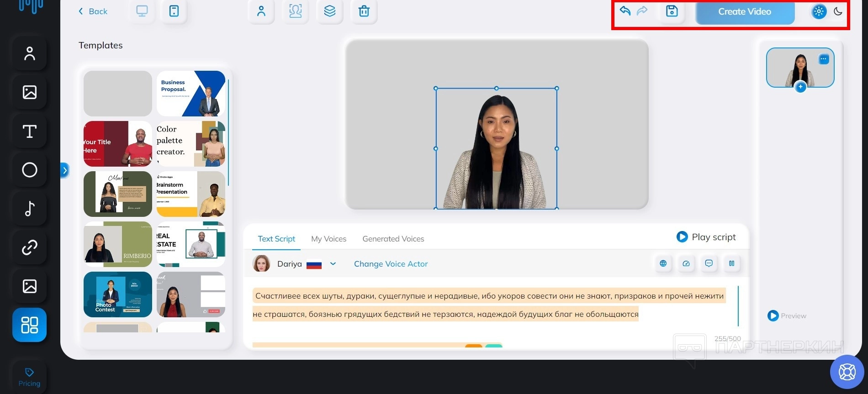
Task: Open the music note audio panel
Action: 30,209
